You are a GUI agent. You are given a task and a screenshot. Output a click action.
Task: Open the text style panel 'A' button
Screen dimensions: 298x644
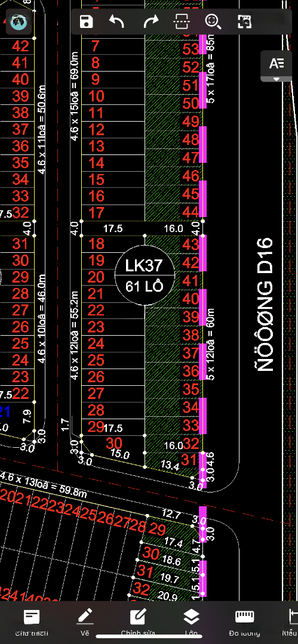277,64
